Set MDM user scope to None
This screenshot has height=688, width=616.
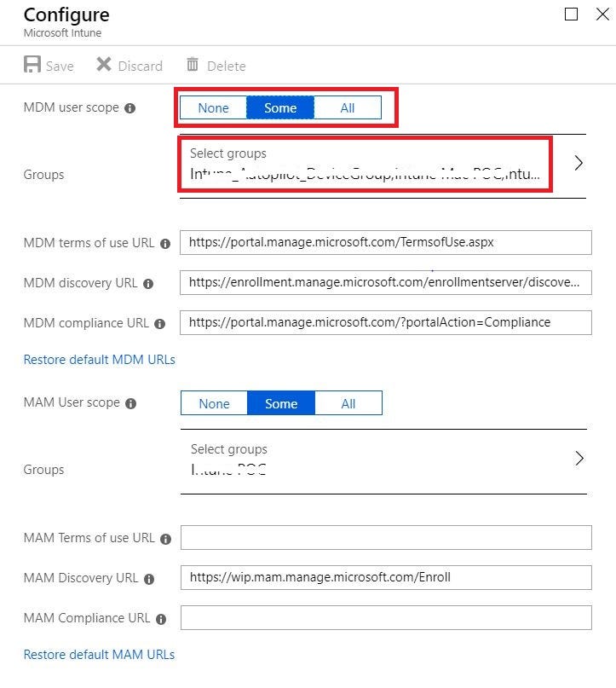(x=213, y=108)
